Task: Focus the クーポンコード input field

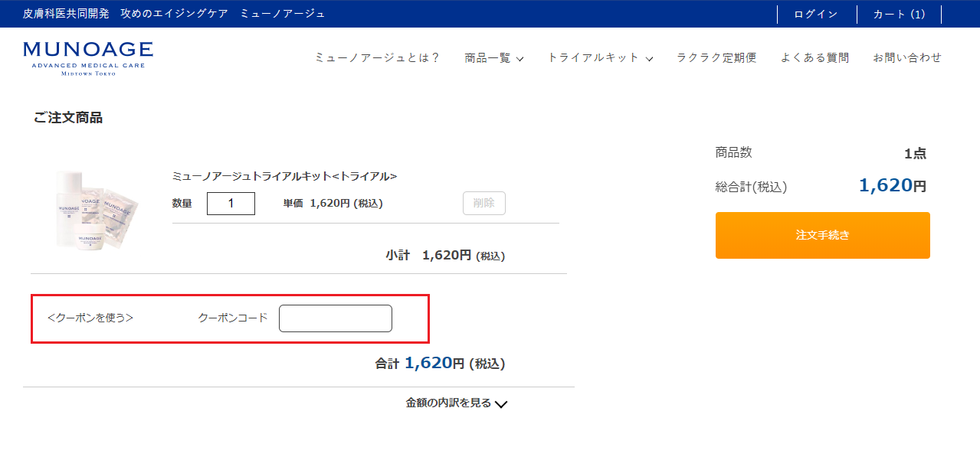Action: coord(336,318)
